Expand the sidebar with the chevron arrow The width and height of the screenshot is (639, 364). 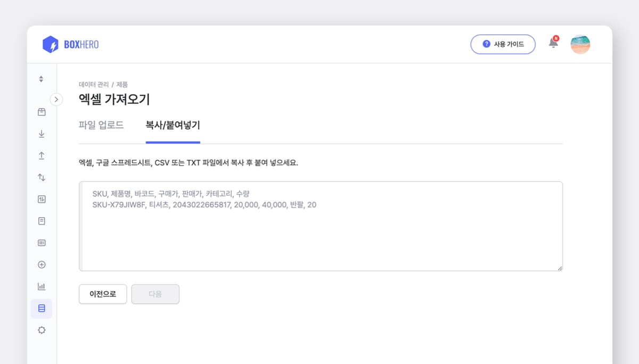click(x=56, y=99)
